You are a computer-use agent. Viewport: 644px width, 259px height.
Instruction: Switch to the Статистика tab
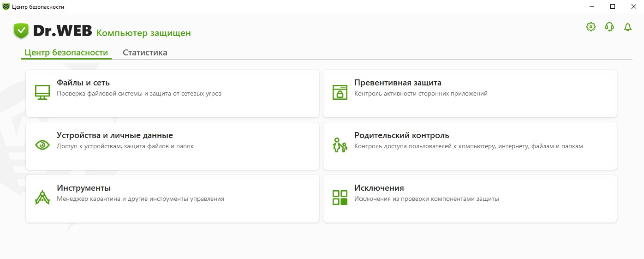[145, 53]
